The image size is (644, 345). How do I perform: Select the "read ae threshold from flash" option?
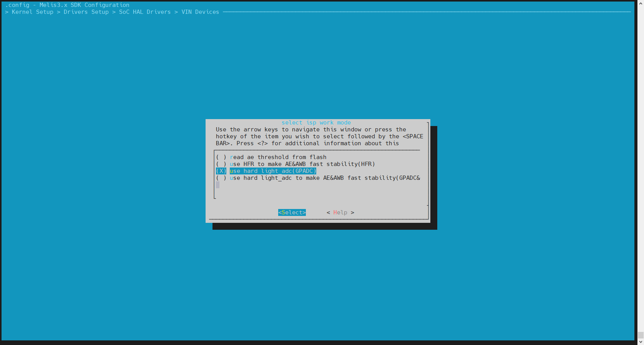click(278, 157)
